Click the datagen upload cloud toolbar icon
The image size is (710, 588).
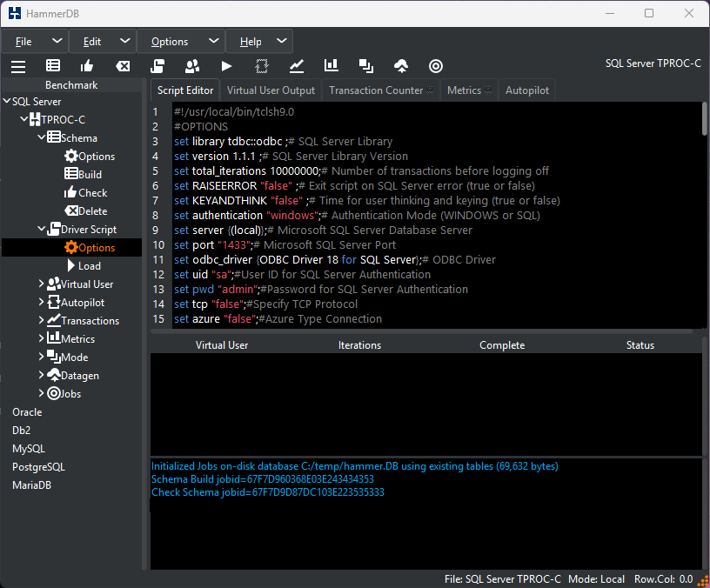click(x=401, y=66)
